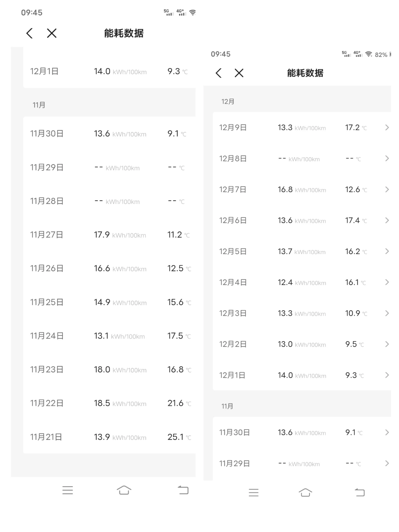Tap the 12月6日 row showing 17.4℃

pyautogui.click(x=298, y=221)
